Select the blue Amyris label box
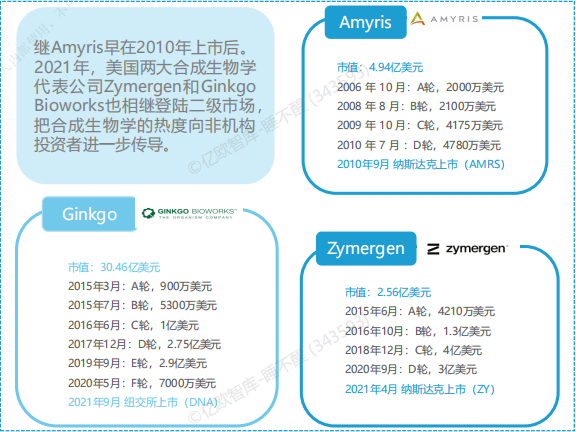Image resolution: width=576 pixels, height=432 pixels. [366, 22]
